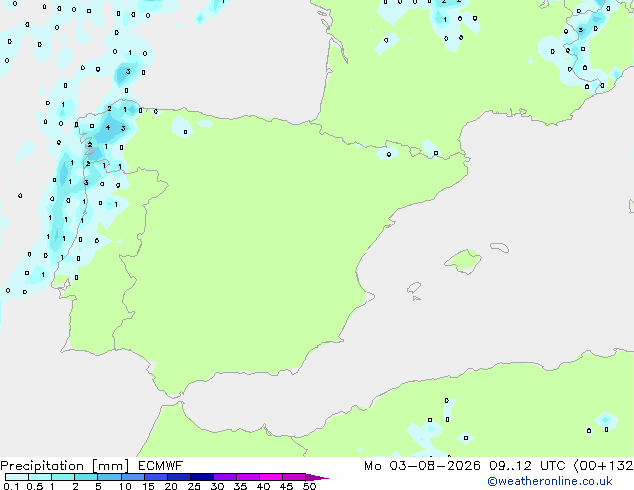Click the Ibiza island outline
This screenshot has height=490, width=634.
coord(414,288)
